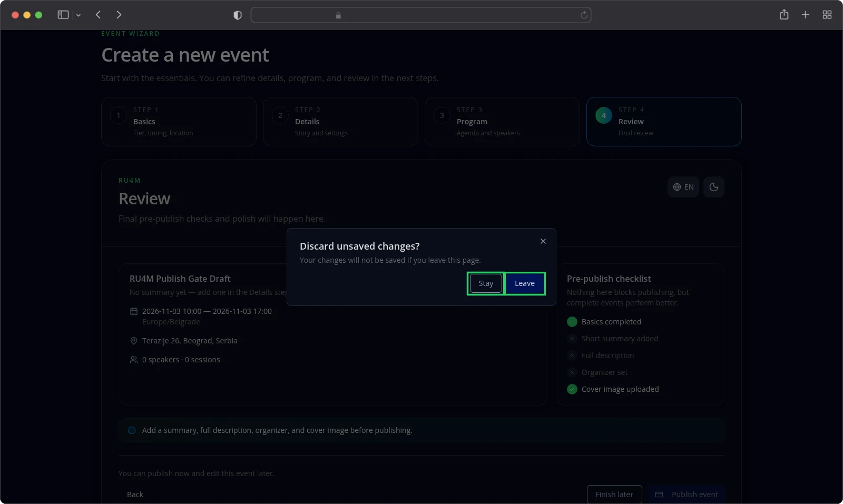Select Step 4 Review in the wizard
843x504 pixels.
click(664, 122)
